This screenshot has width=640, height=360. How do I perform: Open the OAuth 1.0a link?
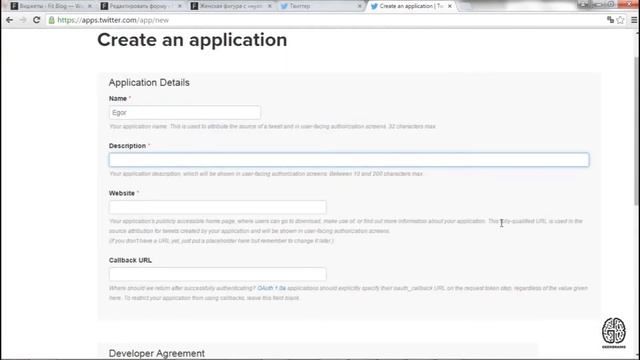pyautogui.click(x=271, y=288)
